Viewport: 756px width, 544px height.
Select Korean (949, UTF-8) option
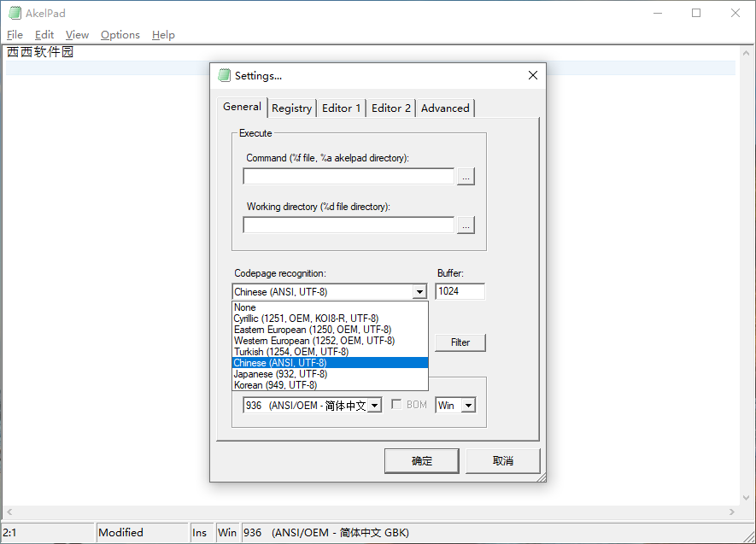point(330,385)
